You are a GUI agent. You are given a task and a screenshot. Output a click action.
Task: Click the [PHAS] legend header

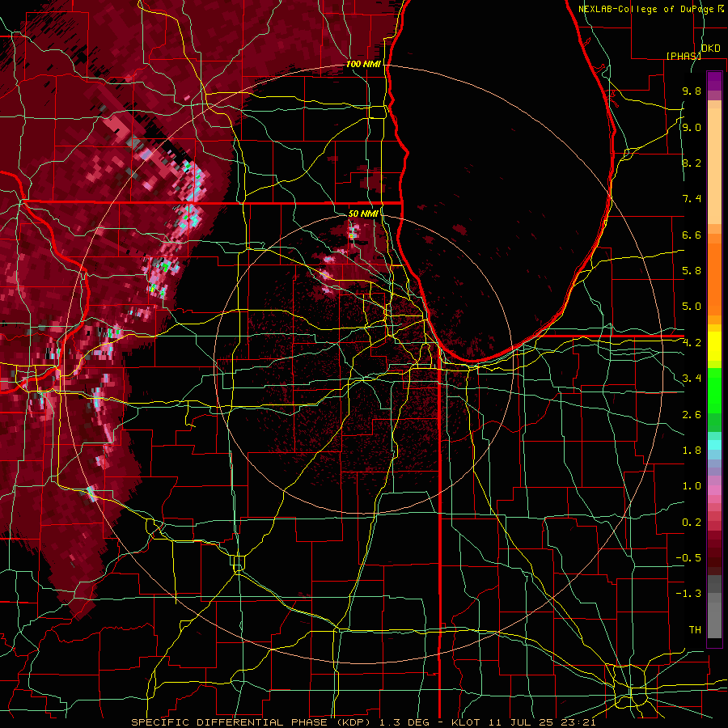point(684,56)
